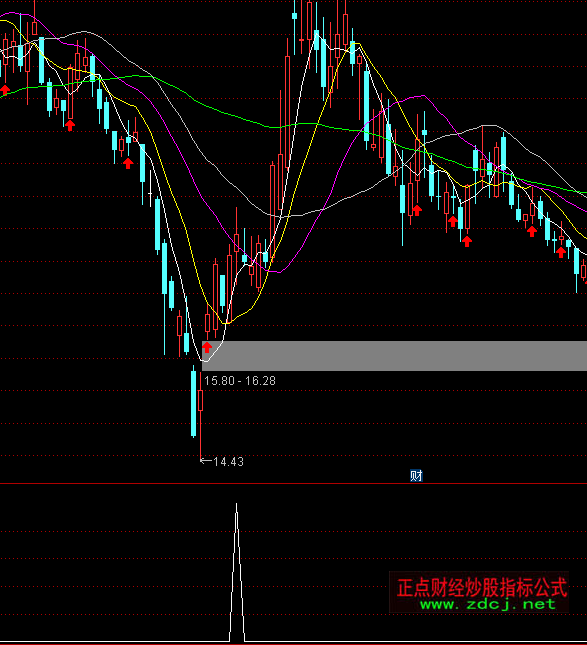Select the red buy arrow beside gray band
587x645 pixels.
coord(207,347)
